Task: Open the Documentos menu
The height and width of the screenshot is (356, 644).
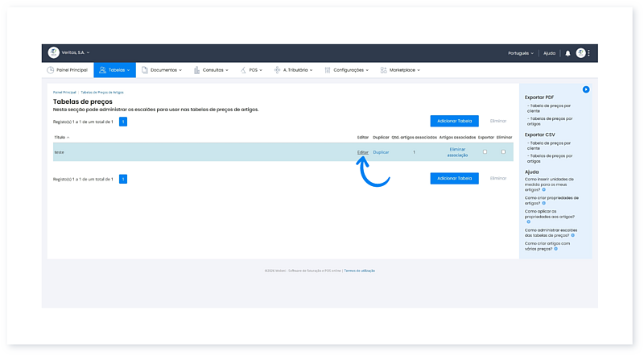Action: [165, 70]
